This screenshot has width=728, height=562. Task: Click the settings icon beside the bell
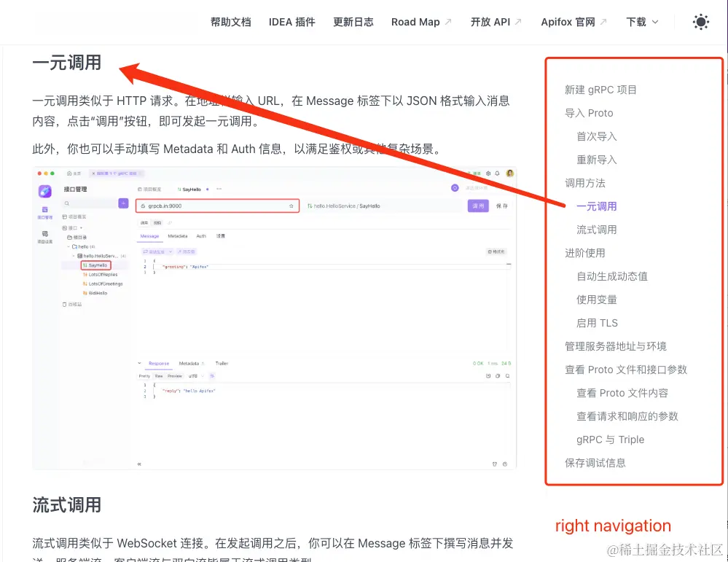pyautogui.click(x=488, y=173)
